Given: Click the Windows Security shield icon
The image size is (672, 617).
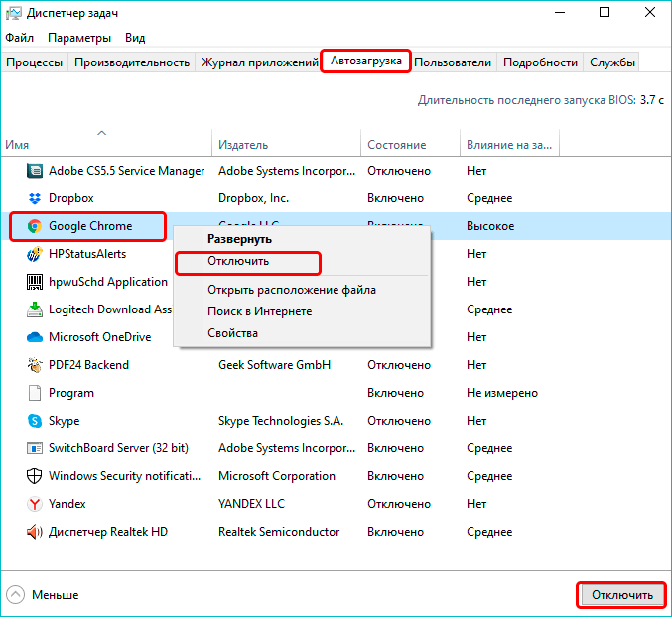Looking at the screenshot, I should point(35,476).
